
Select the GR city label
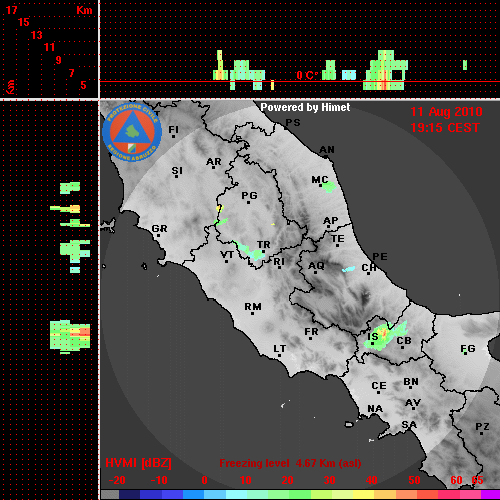pos(159,229)
